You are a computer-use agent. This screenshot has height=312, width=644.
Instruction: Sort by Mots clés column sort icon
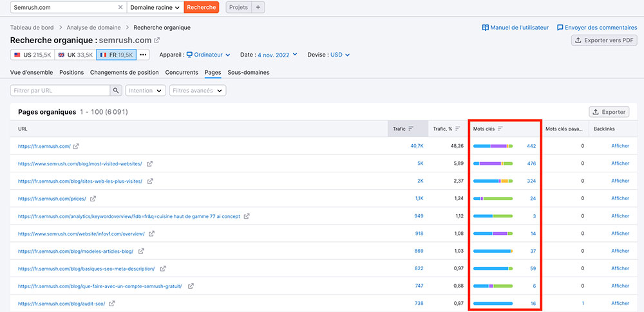point(500,129)
